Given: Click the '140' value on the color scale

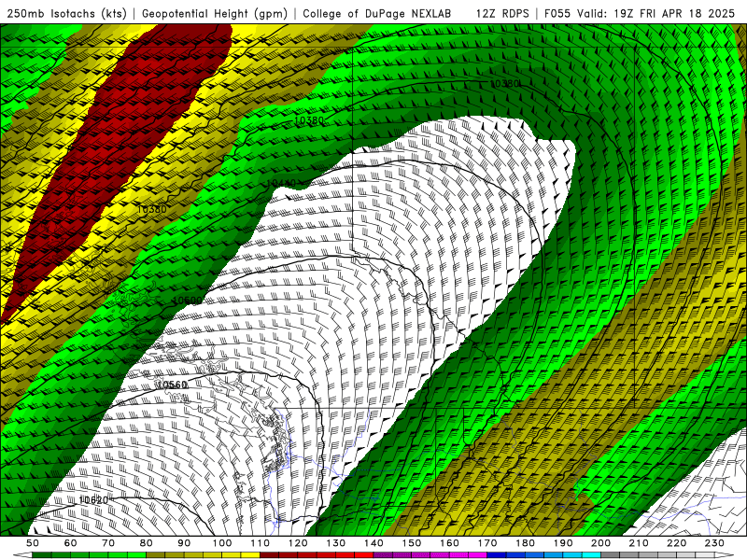Looking at the screenshot, I should (x=373, y=543).
